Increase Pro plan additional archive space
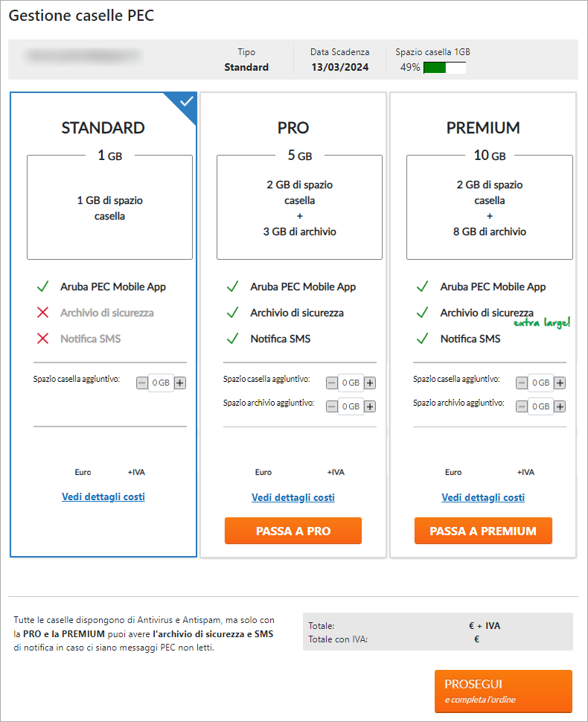Image resolution: width=588 pixels, height=722 pixels. pos(370,406)
